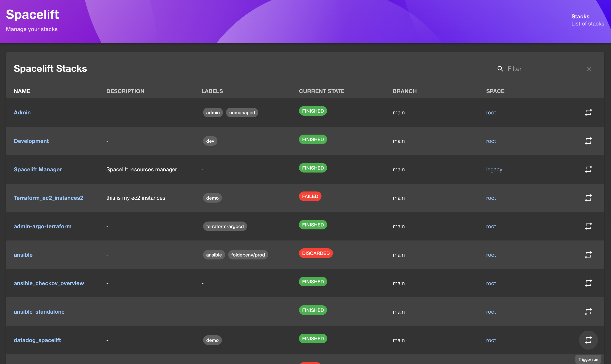The width and height of the screenshot is (611, 364).
Task: Open the Terraform_ec2_instances2 stack link
Action: tap(48, 198)
